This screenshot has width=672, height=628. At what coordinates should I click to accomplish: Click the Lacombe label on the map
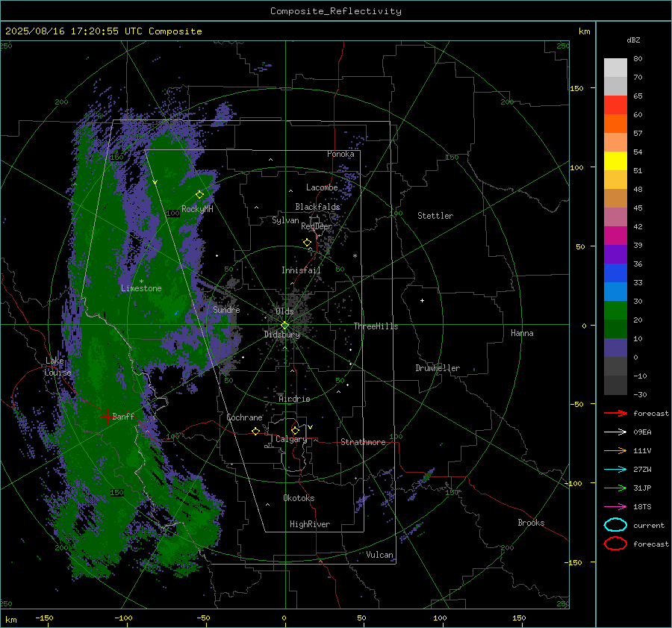tap(322, 187)
